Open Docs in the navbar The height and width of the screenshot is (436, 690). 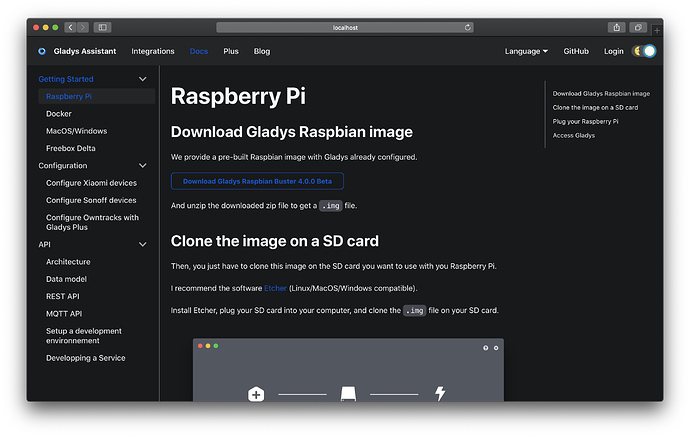[x=199, y=51]
